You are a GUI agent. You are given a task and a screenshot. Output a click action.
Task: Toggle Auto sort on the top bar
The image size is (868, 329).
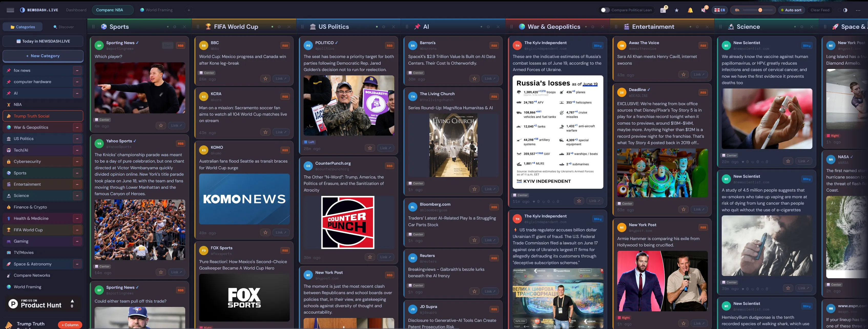[791, 10]
